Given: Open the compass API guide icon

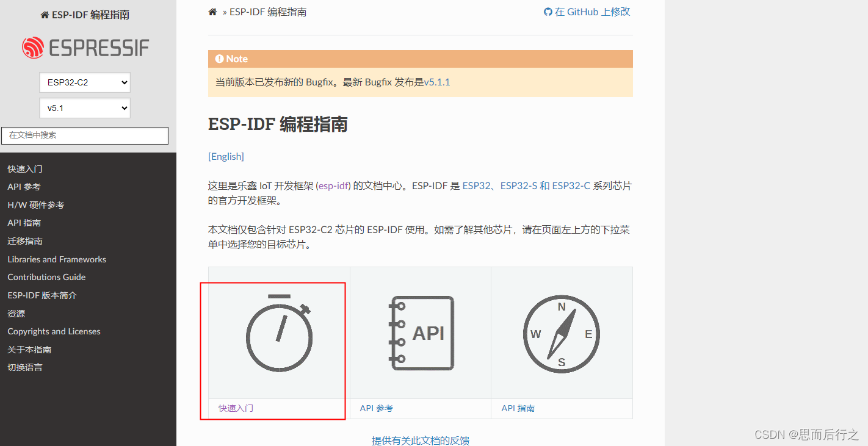Looking at the screenshot, I should [x=562, y=333].
